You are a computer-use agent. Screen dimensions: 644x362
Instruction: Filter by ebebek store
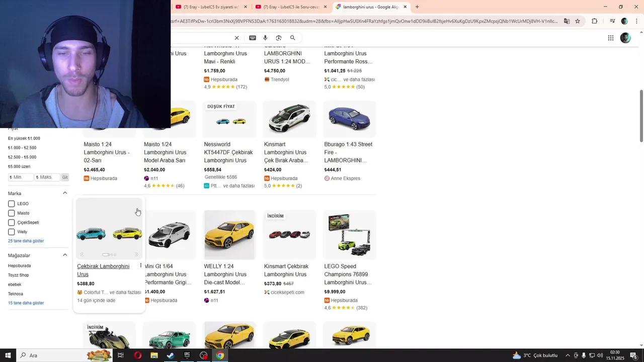[x=15, y=285]
